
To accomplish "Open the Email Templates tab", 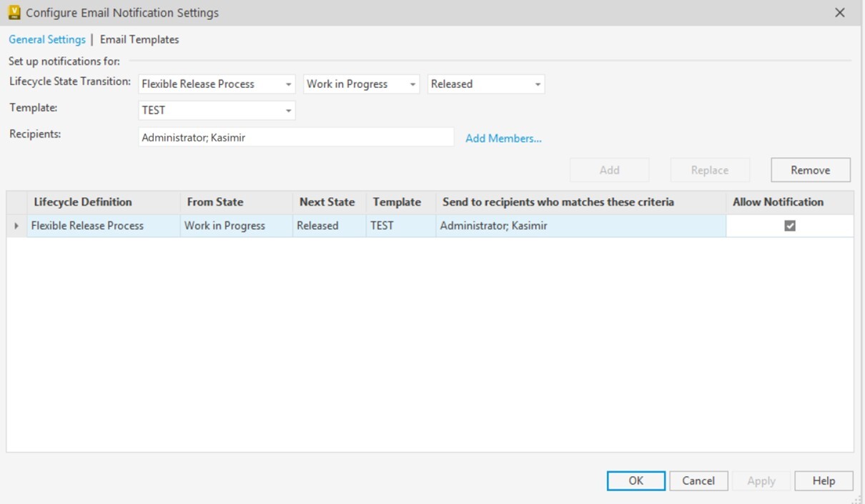I will pyautogui.click(x=139, y=39).
